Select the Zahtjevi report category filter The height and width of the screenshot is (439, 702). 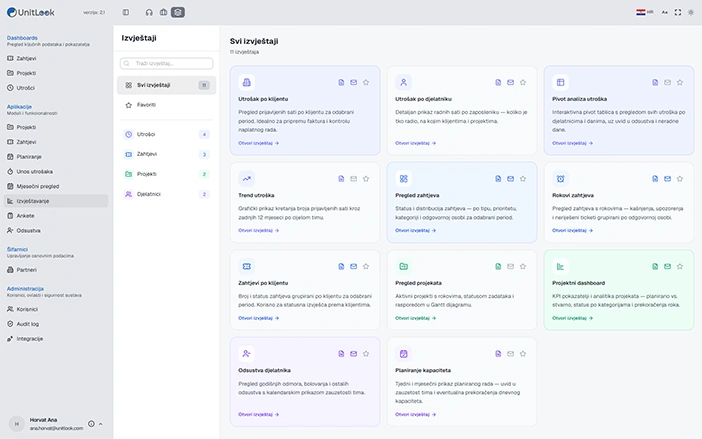147,154
